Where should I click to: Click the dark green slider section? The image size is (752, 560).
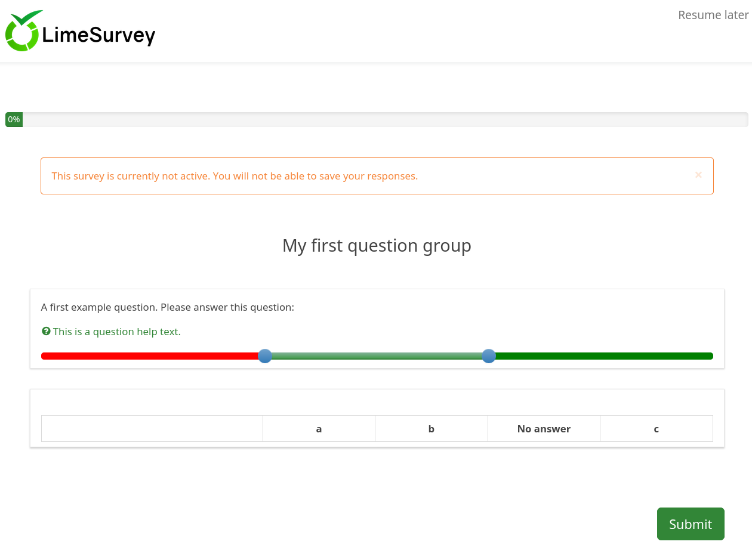point(603,356)
